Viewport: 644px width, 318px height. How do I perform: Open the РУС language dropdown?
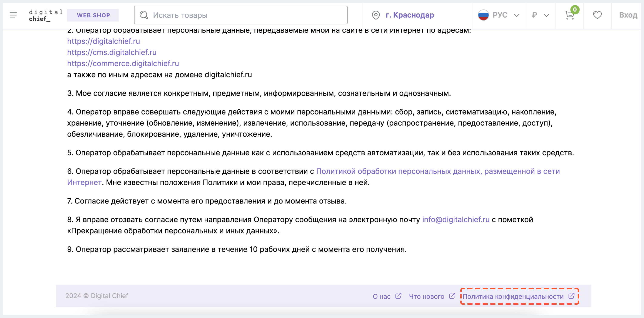[499, 15]
